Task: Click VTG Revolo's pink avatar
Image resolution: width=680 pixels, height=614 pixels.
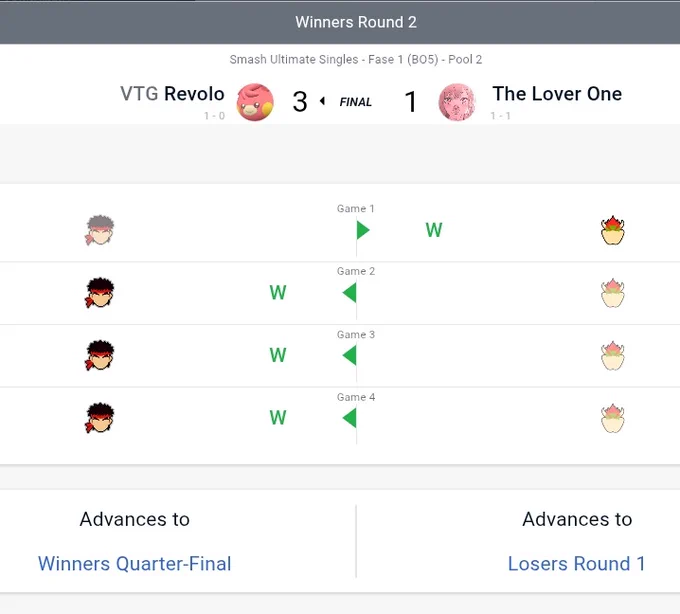Action: (x=255, y=102)
